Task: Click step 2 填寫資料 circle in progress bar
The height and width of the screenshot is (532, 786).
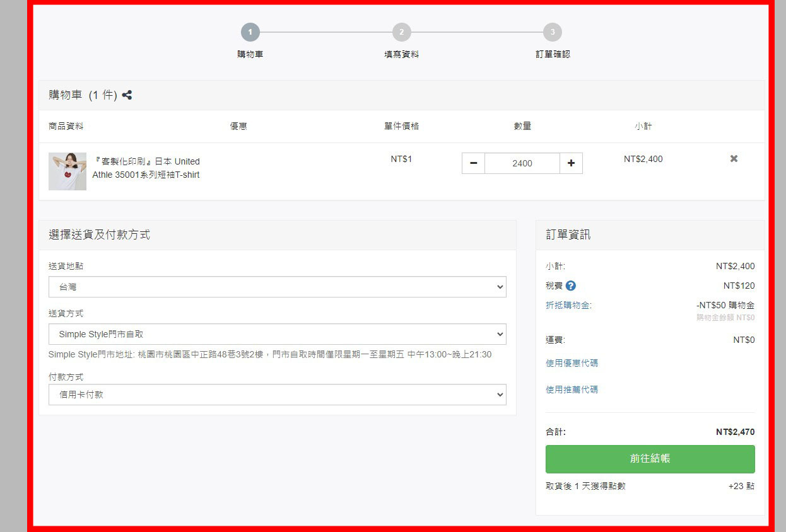Action: tap(401, 32)
